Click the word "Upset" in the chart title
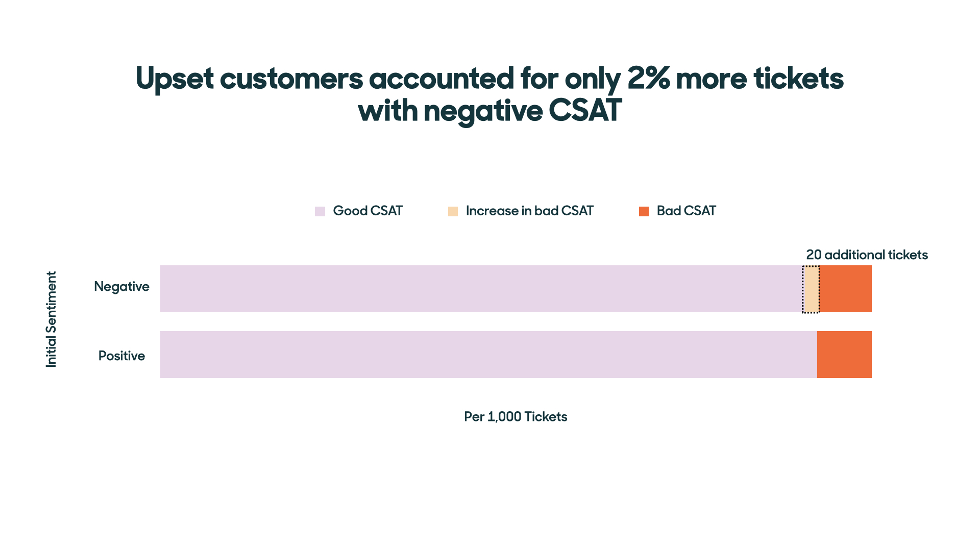980x551 pixels. (175, 79)
